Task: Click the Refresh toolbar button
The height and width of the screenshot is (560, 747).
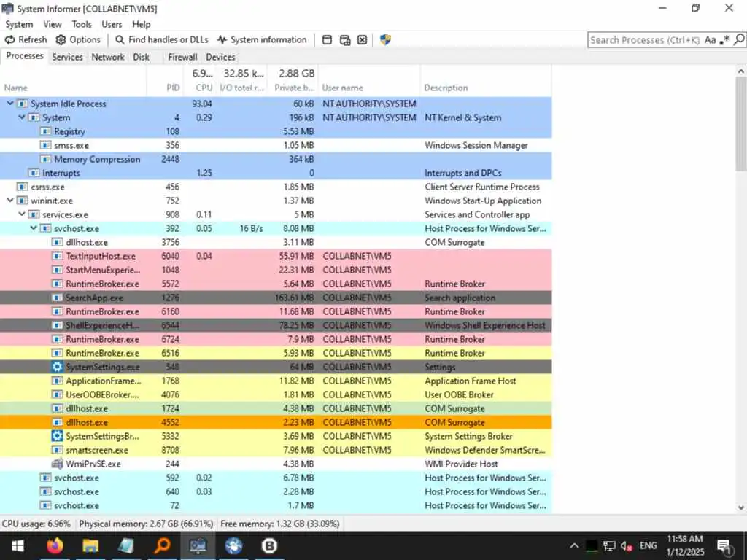Action: (x=26, y=40)
